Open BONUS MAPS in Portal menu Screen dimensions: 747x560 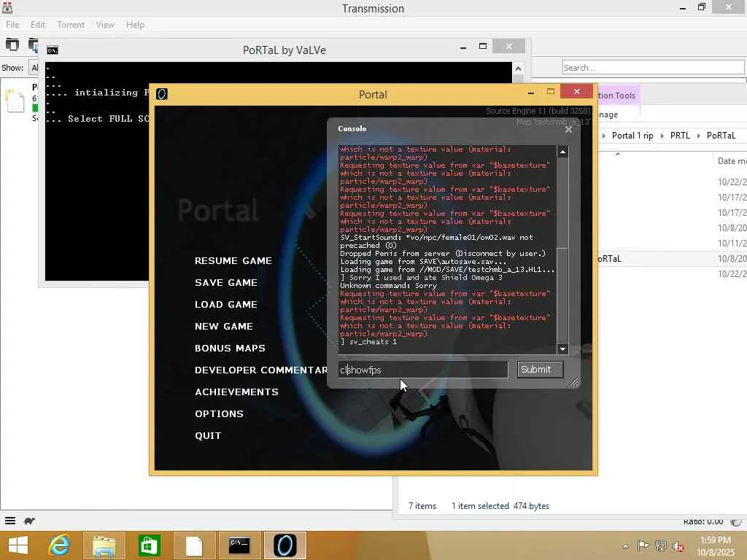230,349
